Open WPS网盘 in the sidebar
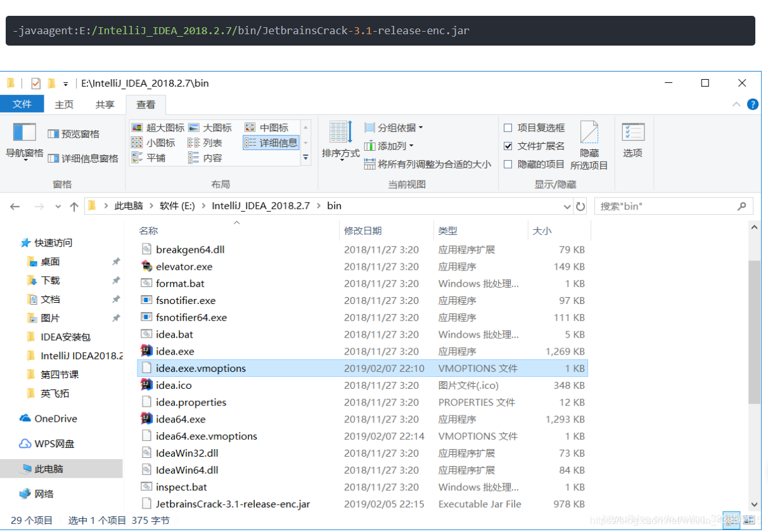The width and height of the screenshot is (768, 532). pos(47,443)
